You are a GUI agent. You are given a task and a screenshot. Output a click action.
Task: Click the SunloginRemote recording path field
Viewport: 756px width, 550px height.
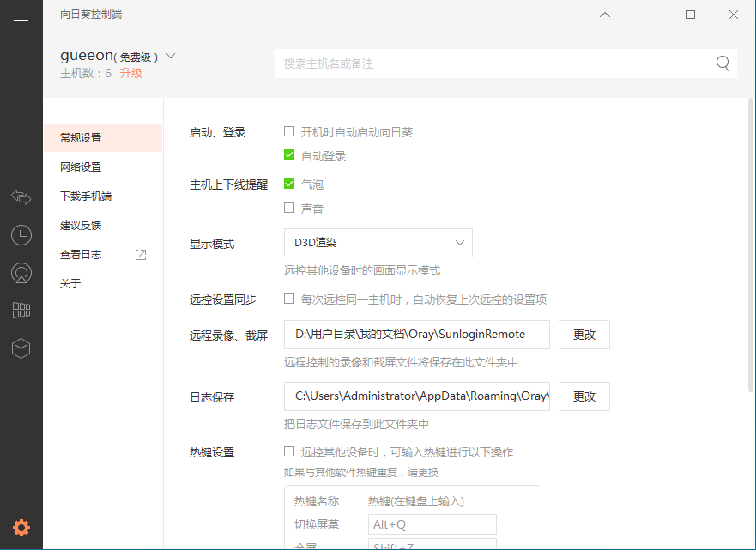[x=416, y=335]
